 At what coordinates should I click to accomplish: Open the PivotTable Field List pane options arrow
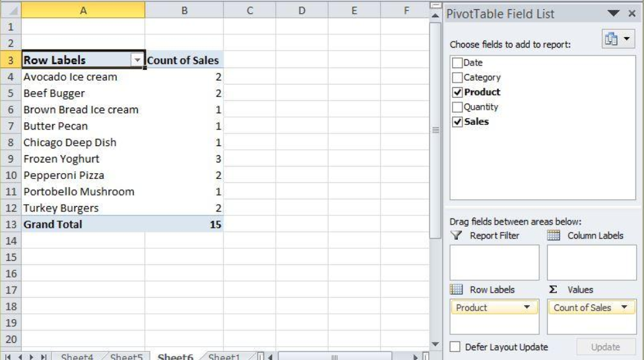613,14
